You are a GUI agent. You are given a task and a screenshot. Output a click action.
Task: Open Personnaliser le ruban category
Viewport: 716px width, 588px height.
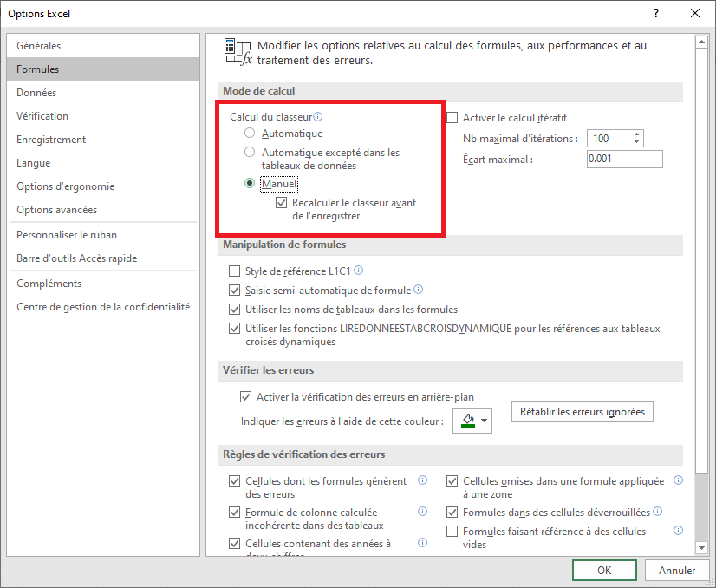(103, 235)
